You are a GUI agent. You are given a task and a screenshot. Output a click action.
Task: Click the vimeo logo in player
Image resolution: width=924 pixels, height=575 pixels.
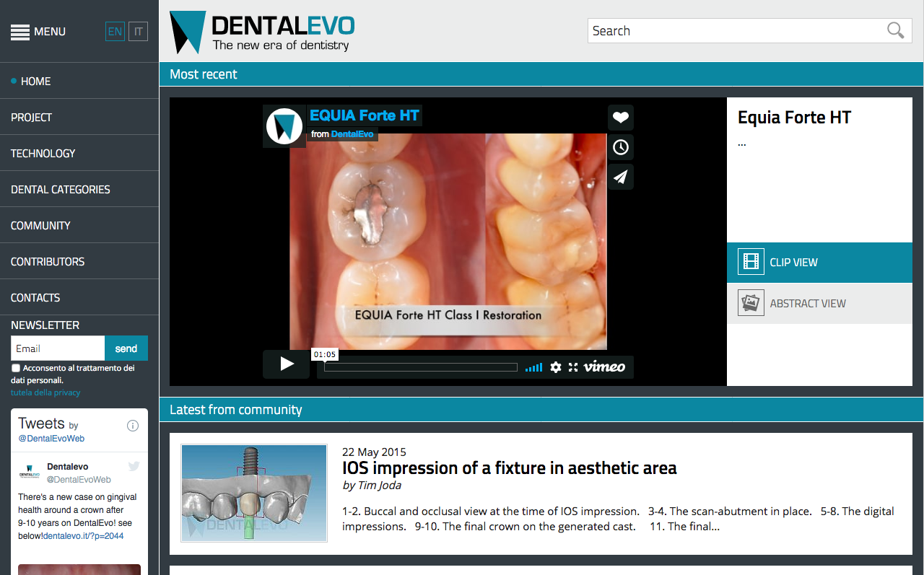pyautogui.click(x=605, y=367)
